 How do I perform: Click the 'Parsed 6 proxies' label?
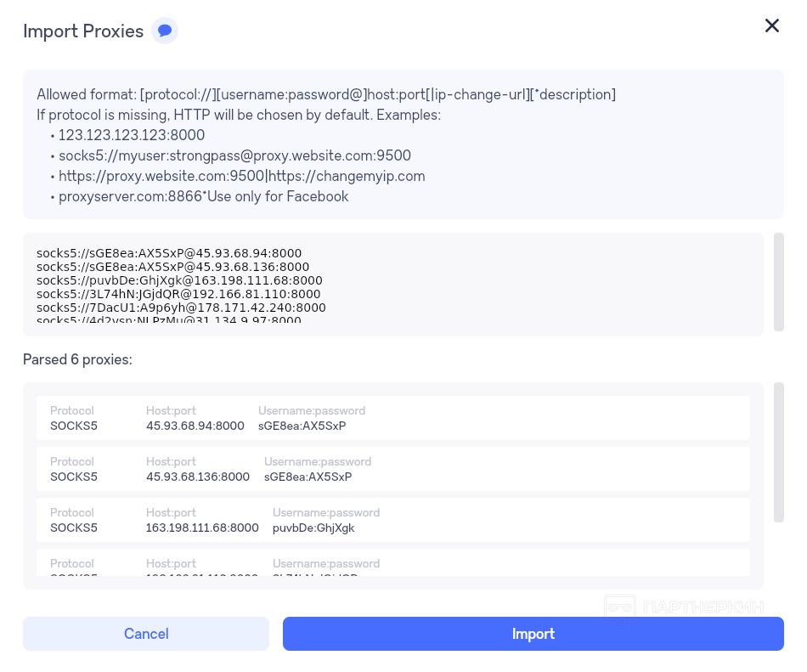[77, 359]
